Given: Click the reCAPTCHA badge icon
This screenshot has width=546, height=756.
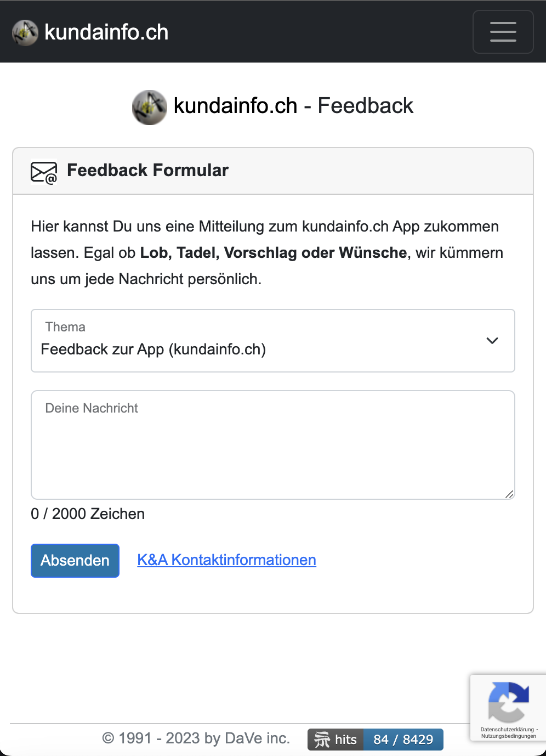Looking at the screenshot, I should coord(508,702).
